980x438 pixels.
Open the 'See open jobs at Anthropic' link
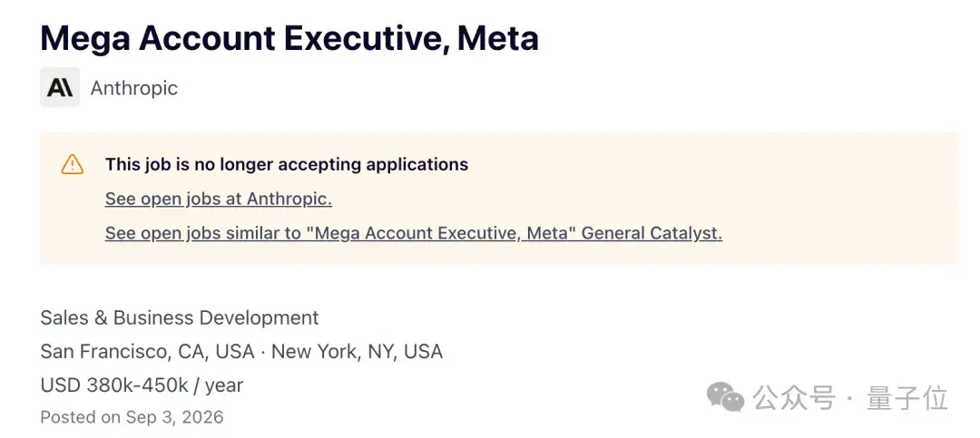tap(218, 199)
